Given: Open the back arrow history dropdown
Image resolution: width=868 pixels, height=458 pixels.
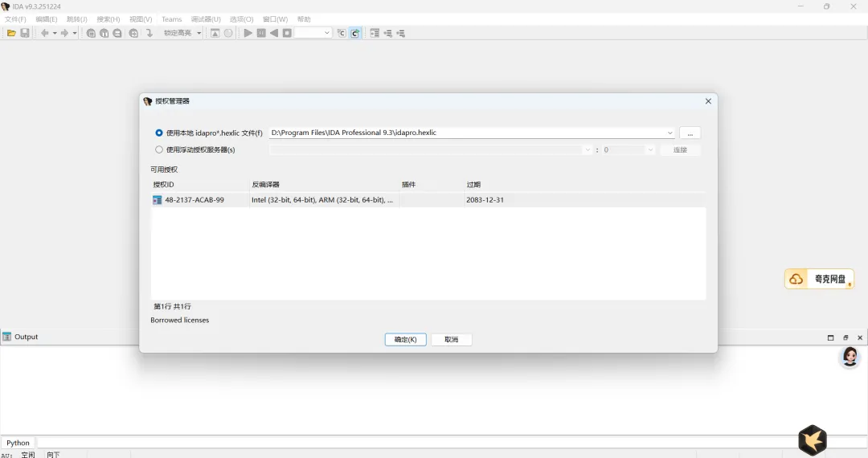Looking at the screenshot, I should [x=55, y=33].
